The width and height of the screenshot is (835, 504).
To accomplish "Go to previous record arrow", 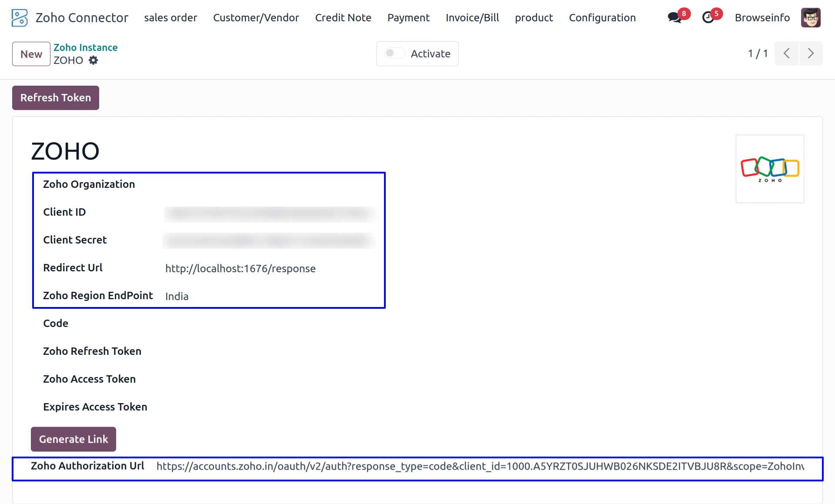I will (x=786, y=53).
